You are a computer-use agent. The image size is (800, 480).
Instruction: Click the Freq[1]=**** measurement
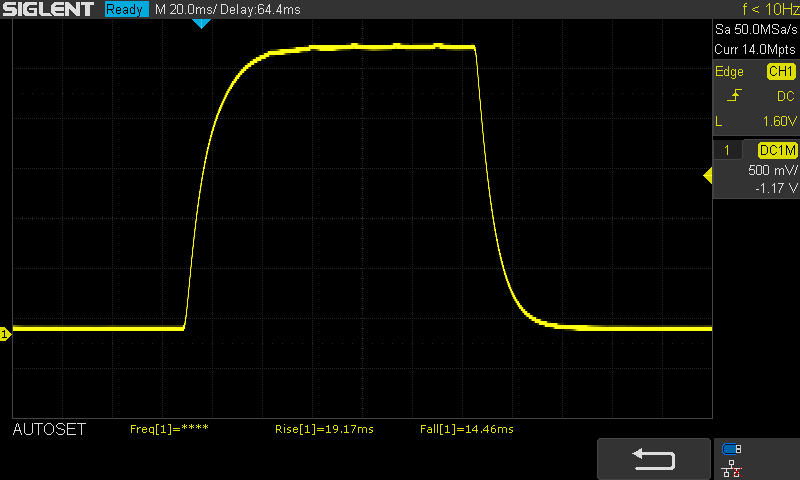[169, 429]
